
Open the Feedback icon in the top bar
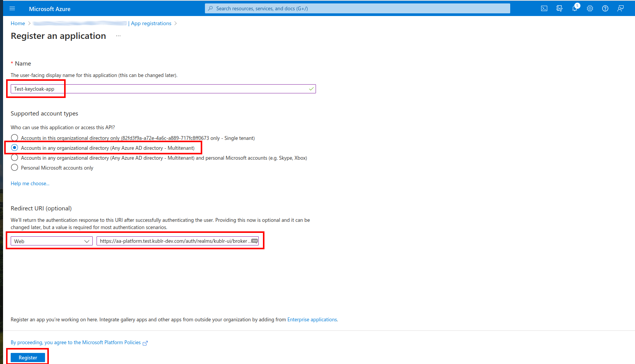(620, 8)
